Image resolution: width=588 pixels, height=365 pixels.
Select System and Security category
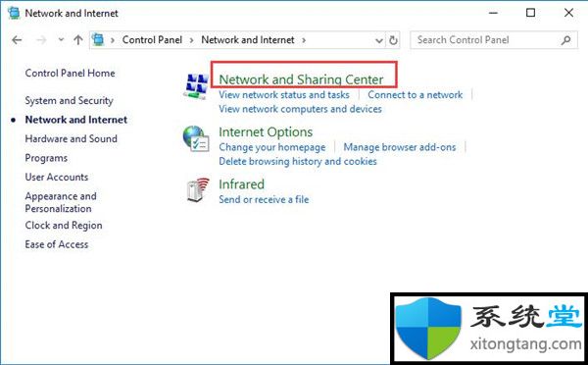point(69,101)
